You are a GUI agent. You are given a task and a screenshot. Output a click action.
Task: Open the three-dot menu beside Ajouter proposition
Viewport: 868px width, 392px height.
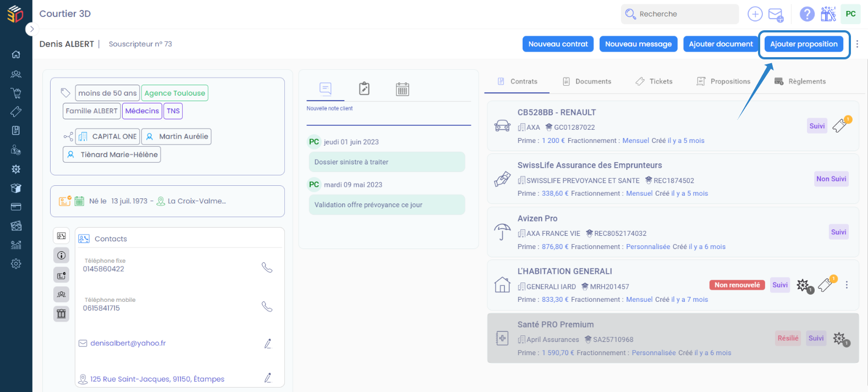(x=857, y=44)
